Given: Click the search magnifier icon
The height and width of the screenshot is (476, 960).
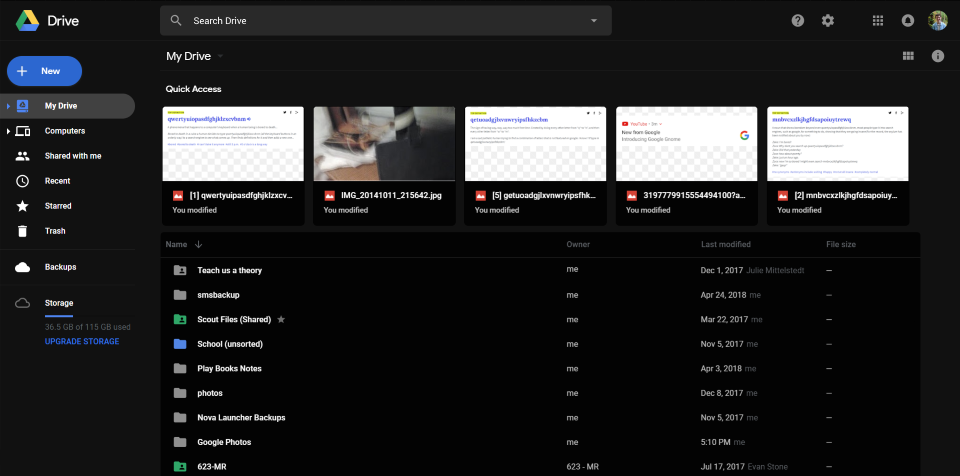Looking at the screenshot, I should [176, 20].
